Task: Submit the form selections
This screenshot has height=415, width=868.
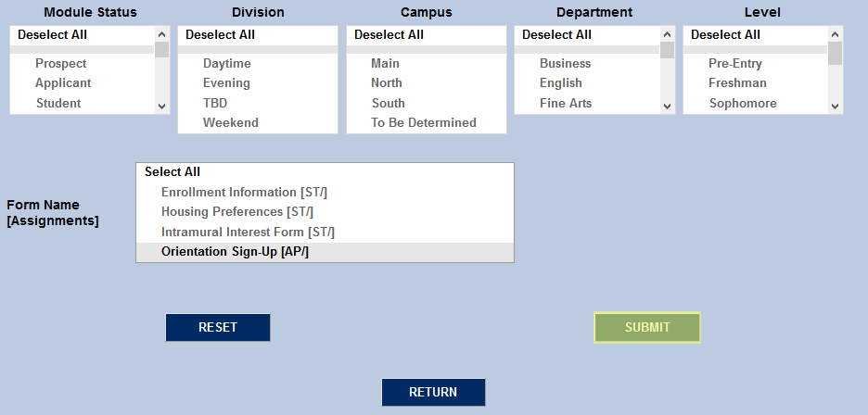Action: (x=646, y=327)
